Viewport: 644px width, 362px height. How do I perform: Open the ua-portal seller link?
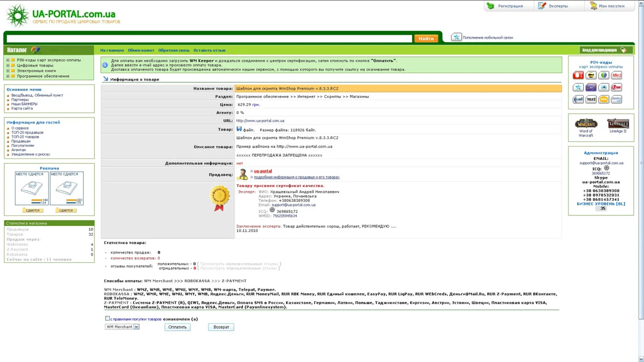(263, 171)
